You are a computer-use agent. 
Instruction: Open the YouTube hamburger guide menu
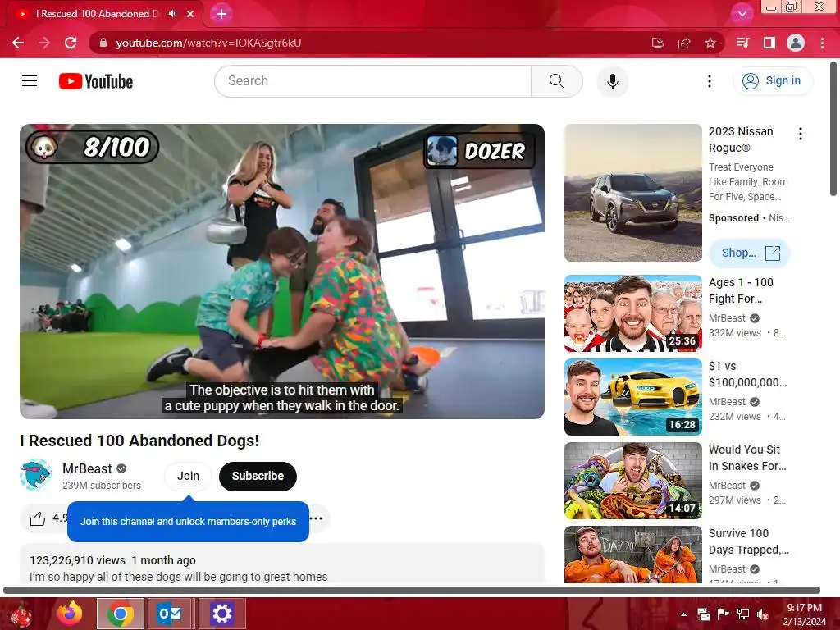30,81
